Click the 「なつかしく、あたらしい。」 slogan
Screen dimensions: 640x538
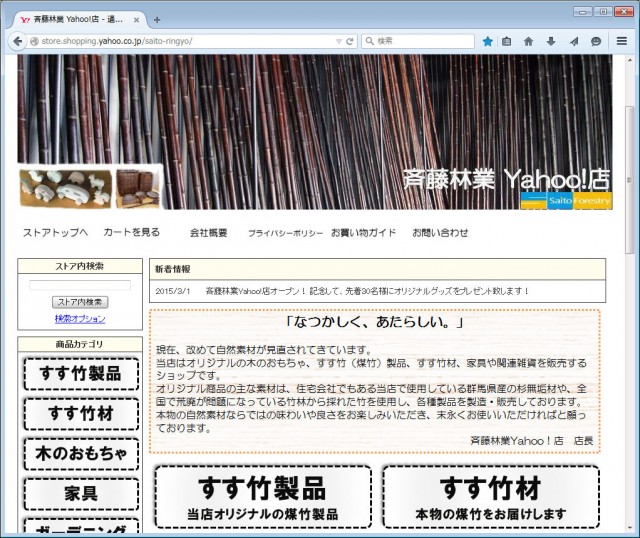click(375, 322)
